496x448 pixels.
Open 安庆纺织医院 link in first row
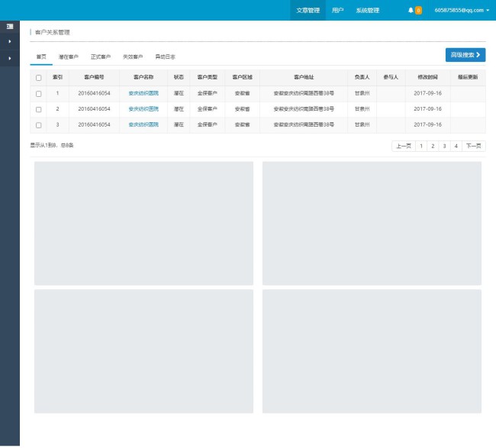point(143,93)
